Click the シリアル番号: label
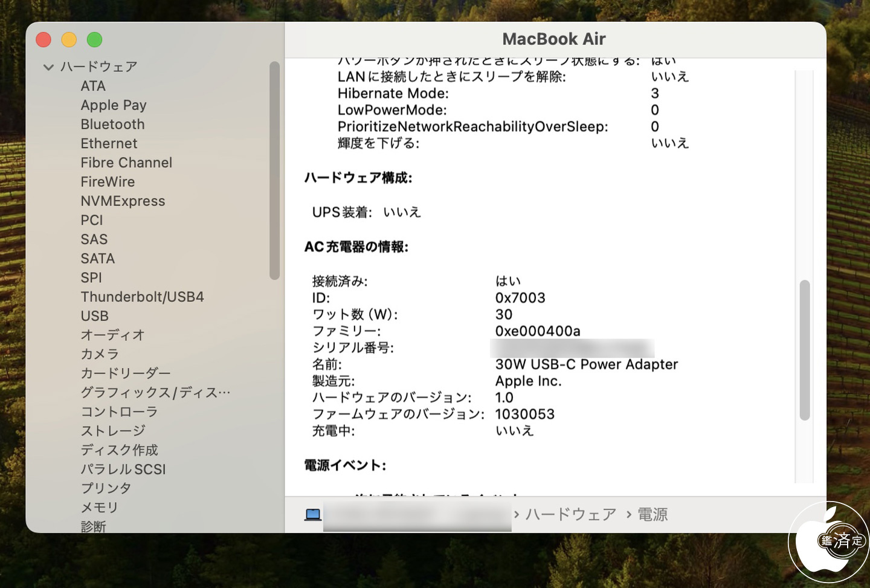 point(353,348)
